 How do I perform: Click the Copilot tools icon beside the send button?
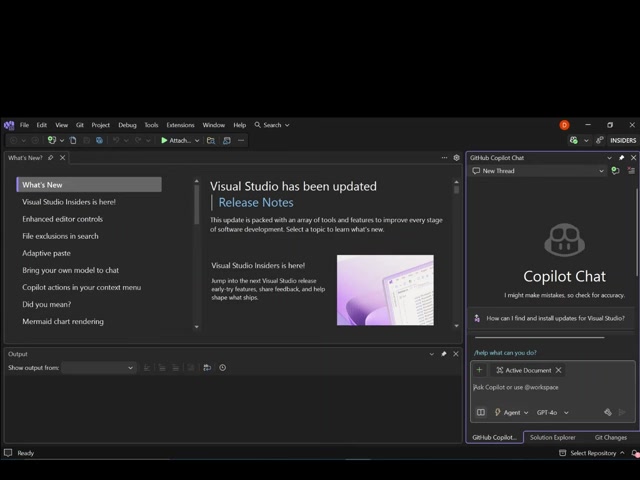point(608,413)
